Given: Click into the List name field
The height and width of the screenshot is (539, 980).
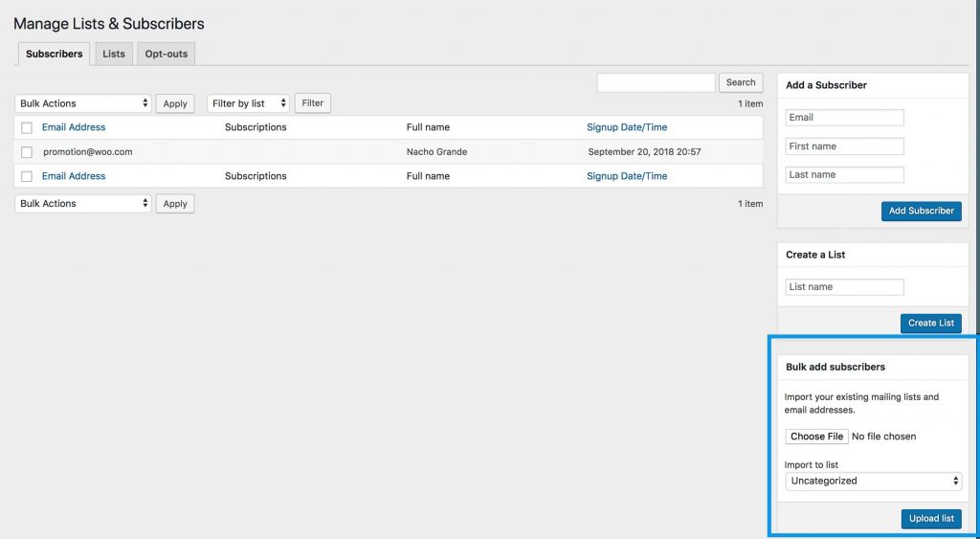Looking at the screenshot, I should click(844, 287).
